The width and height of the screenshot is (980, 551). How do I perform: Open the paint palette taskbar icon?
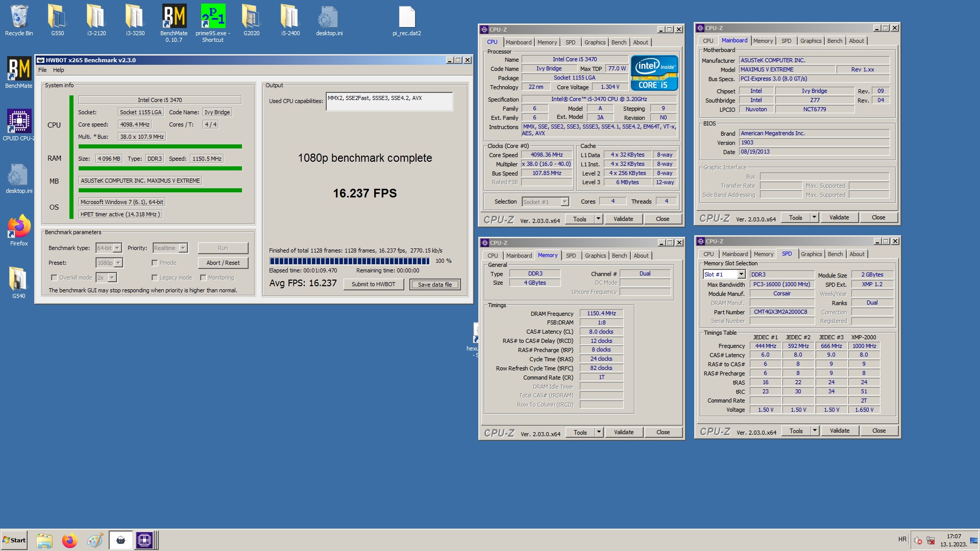[x=94, y=540]
